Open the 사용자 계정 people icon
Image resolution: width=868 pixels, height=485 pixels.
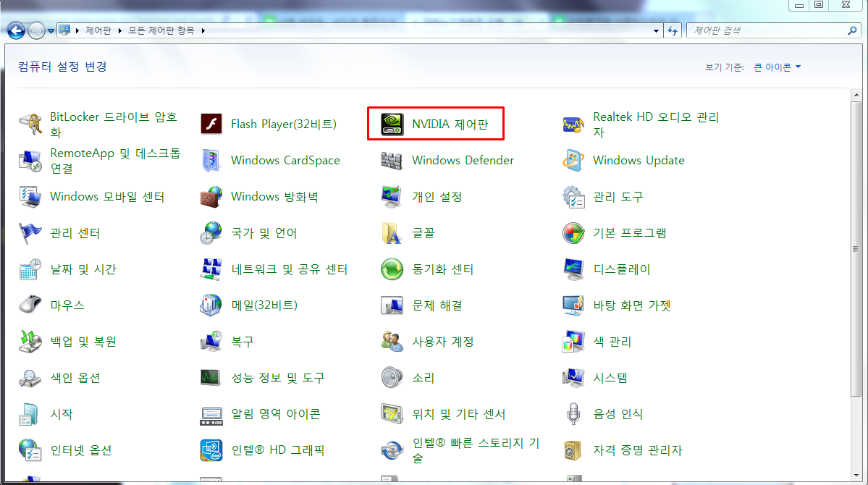pos(392,342)
